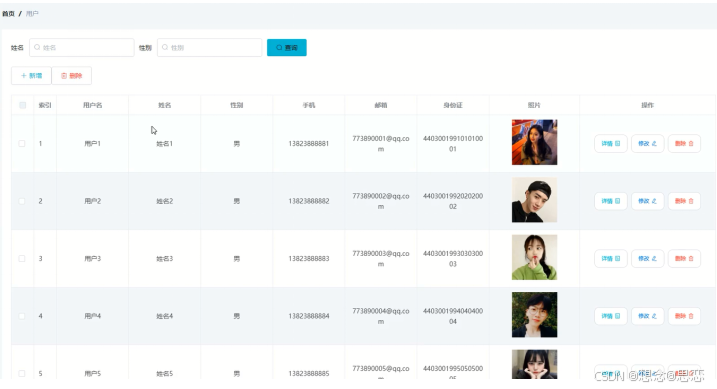
Task: Click the 操作 column header
Action: point(647,105)
